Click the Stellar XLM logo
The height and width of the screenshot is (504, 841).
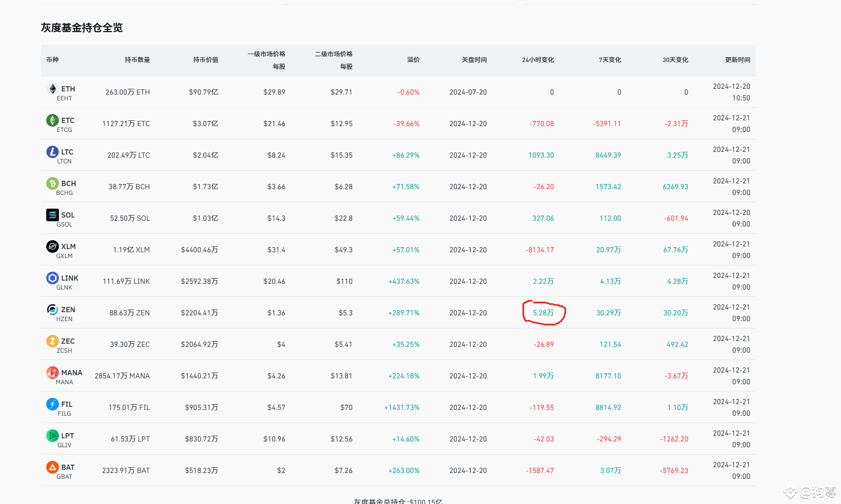pos(53,246)
